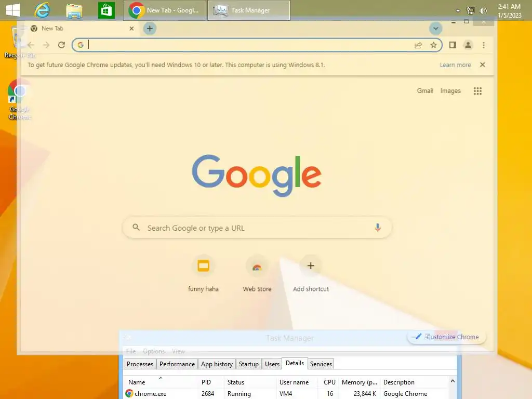Open Windows Store from taskbar
The height and width of the screenshot is (399, 532).
[x=106, y=10]
